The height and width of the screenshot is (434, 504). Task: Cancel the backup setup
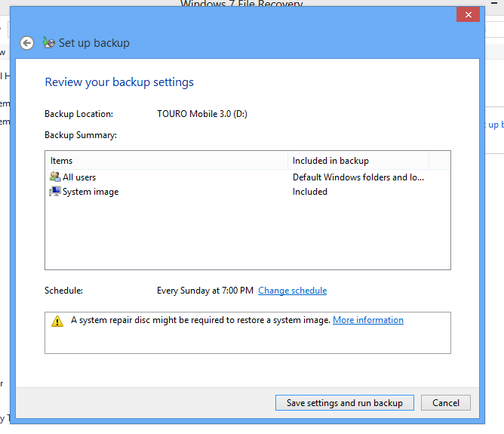coord(445,403)
